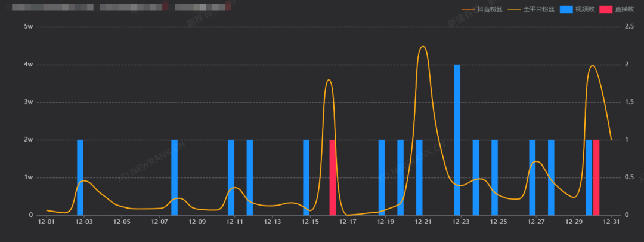
Task: Click the blue bar at 12-11
Action: pos(231,177)
